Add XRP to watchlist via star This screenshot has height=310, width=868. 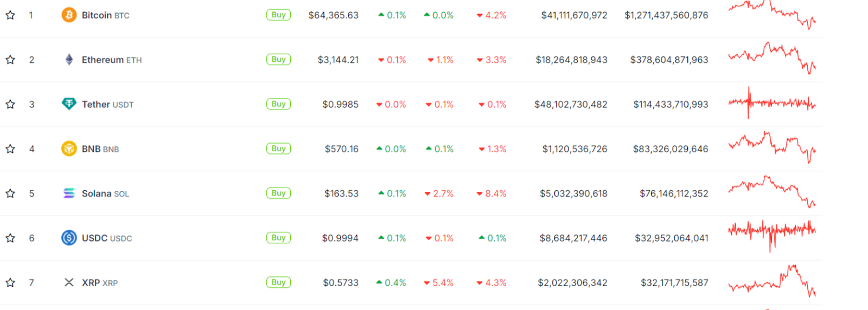(x=10, y=282)
